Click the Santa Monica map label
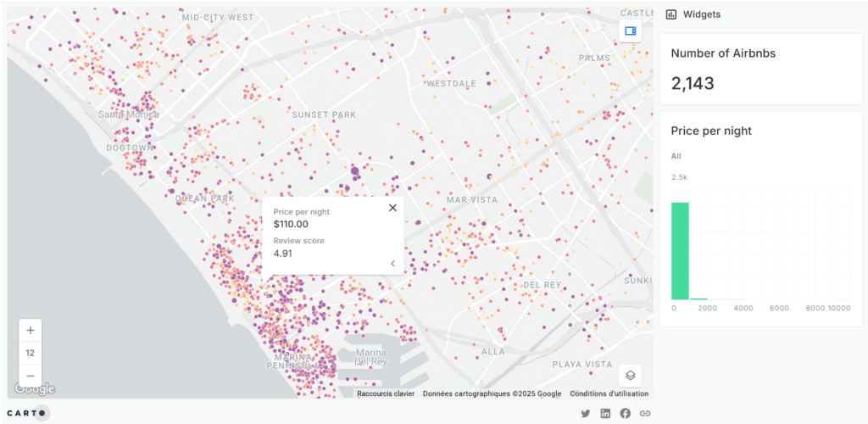868x424 pixels. tap(129, 114)
